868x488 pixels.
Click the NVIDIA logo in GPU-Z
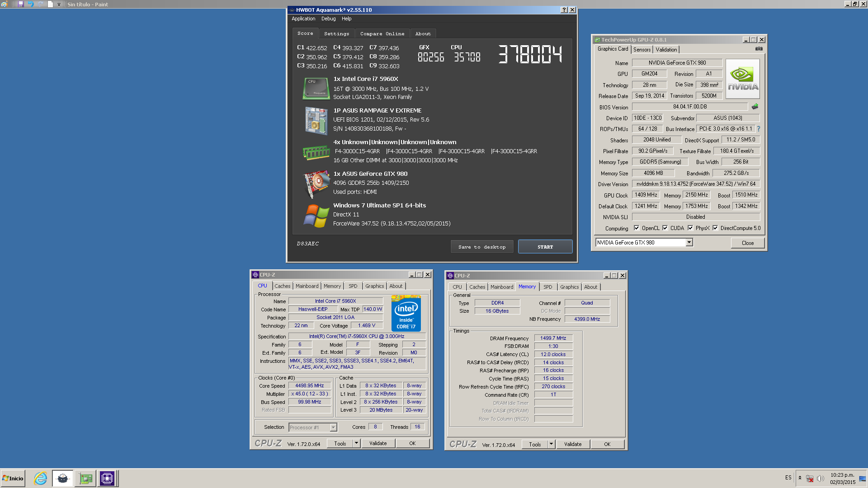[742, 79]
